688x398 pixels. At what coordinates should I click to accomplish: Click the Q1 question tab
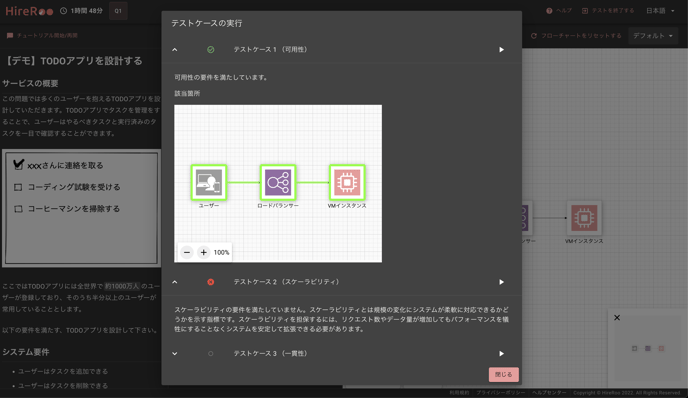click(118, 11)
